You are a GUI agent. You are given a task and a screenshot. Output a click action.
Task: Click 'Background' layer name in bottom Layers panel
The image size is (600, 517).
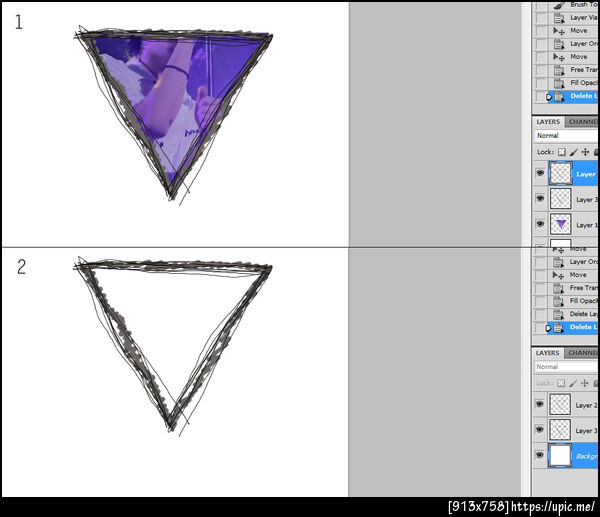click(x=586, y=456)
